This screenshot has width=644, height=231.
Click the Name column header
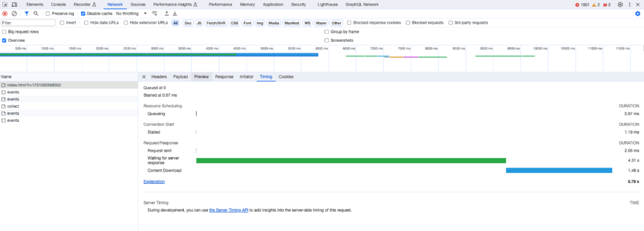tap(69, 77)
